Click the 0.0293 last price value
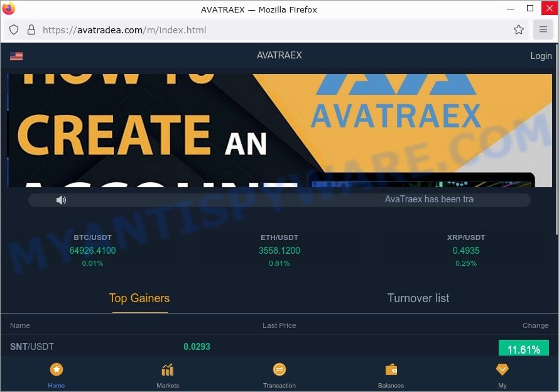This screenshot has height=392, width=559. tap(197, 347)
